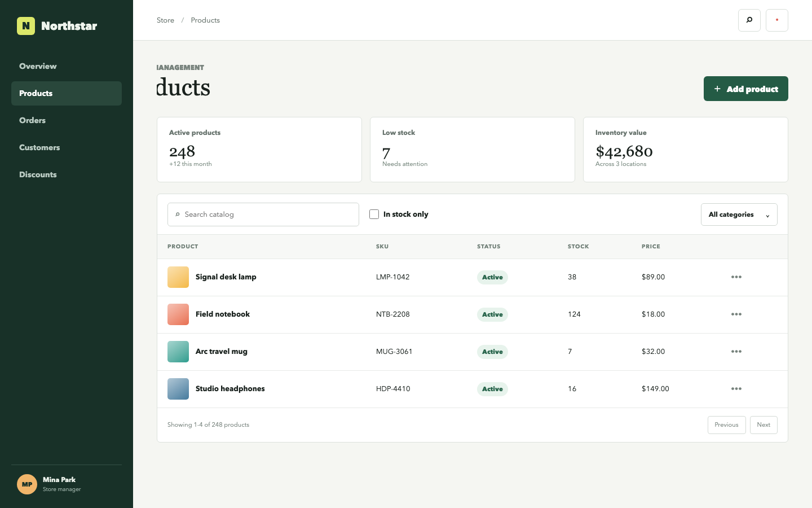The height and width of the screenshot is (508, 812).
Task: Click the Active badge for Arc travel mug
Action: pos(492,352)
